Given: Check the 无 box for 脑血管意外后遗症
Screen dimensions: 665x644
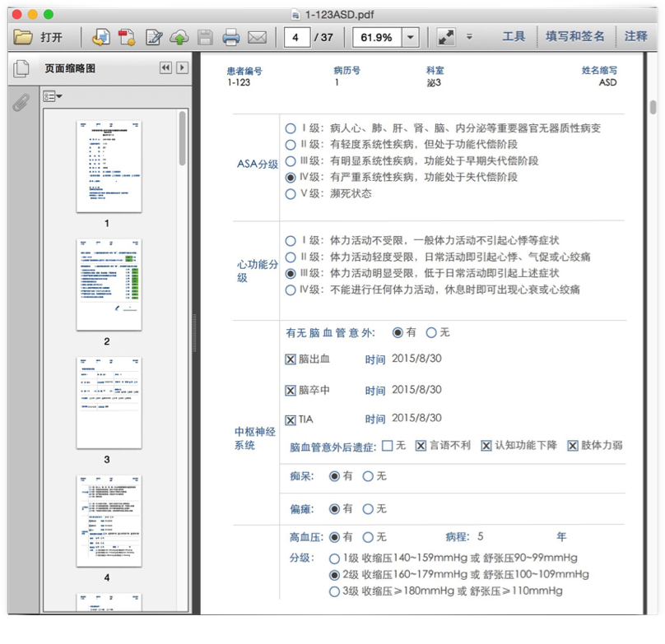Looking at the screenshot, I should (x=388, y=446).
